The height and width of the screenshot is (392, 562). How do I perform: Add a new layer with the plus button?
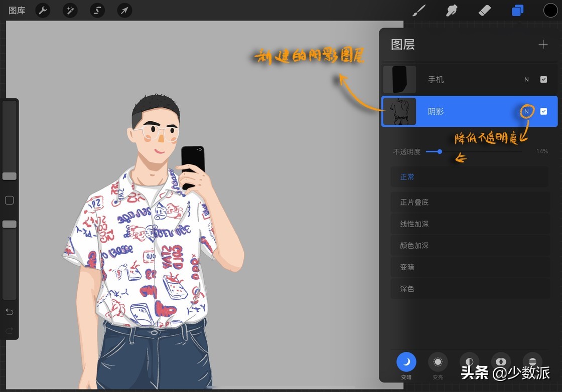(543, 44)
